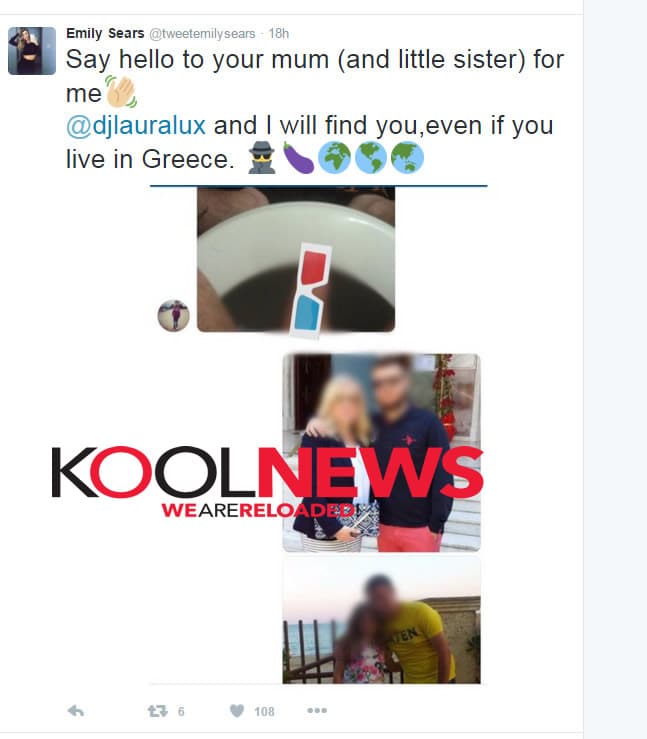Open the 18h timestamp link
647x739 pixels.
tap(278, 34)
